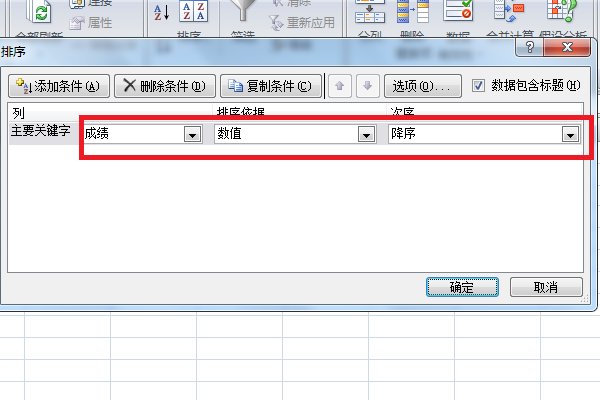Open What-If Analysis icon in ribbon
The height and width of the screenshot is (400, 600).
click(x=561, y=11)
